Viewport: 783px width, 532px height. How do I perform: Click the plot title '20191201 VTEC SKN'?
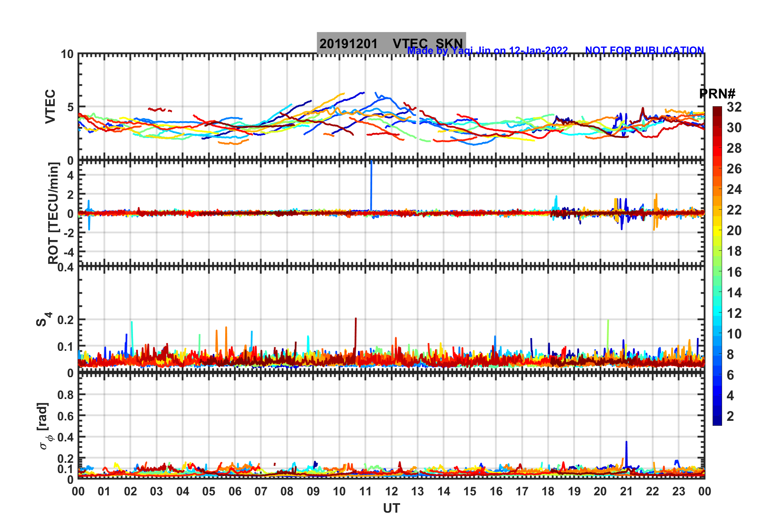391,43
